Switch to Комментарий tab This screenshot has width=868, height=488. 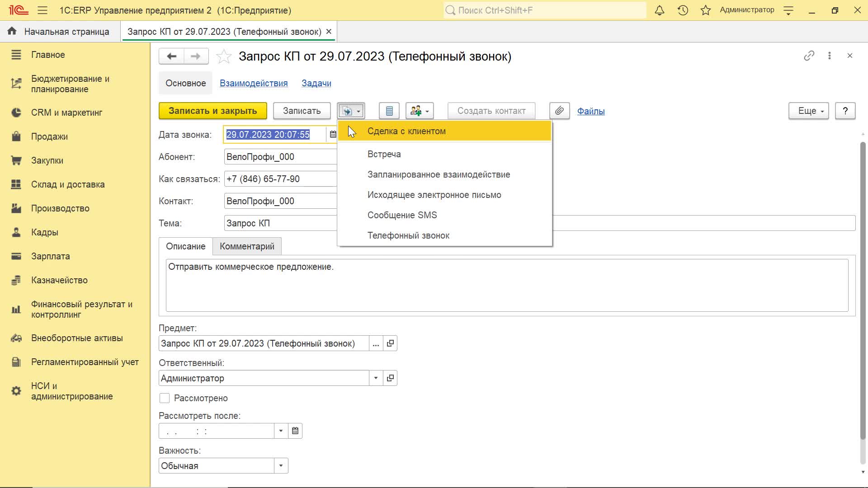tap(247, 246)
